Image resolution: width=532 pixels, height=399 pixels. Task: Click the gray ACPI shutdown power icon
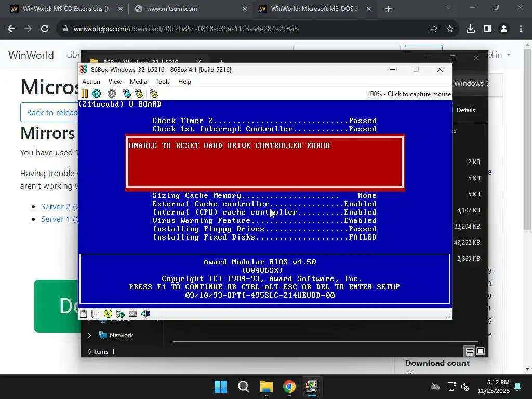112,94
